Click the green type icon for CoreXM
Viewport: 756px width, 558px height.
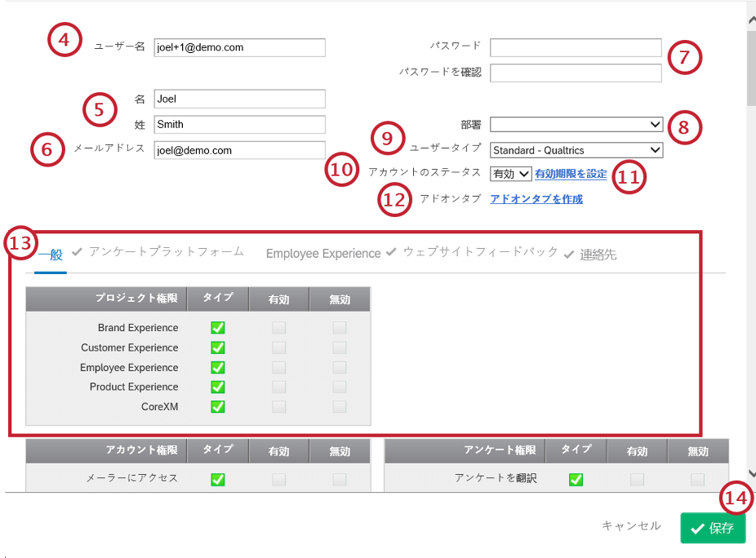[216, 406]
